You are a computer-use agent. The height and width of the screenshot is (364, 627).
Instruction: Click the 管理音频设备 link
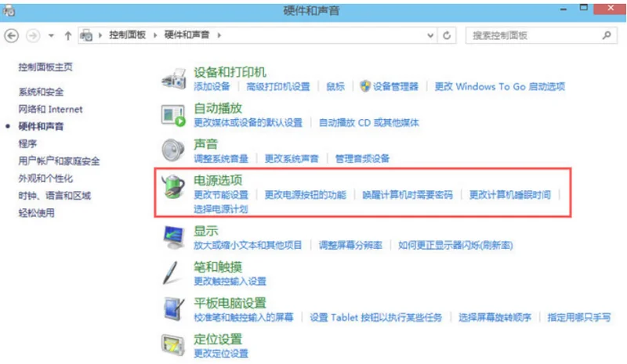[x=362, y=159]
